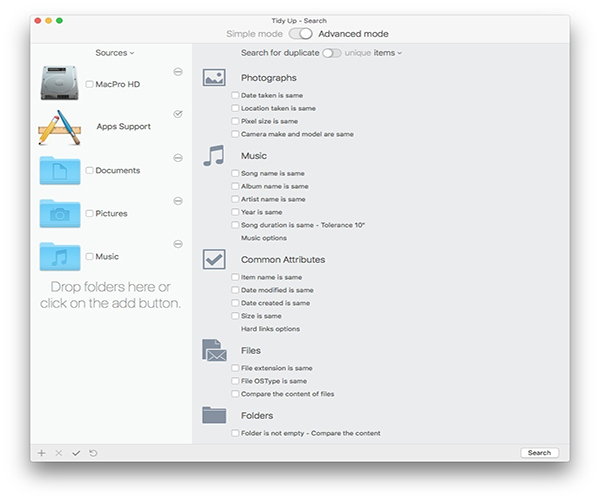Click the Simple mode label
The image size is (600, 500).
254,34
